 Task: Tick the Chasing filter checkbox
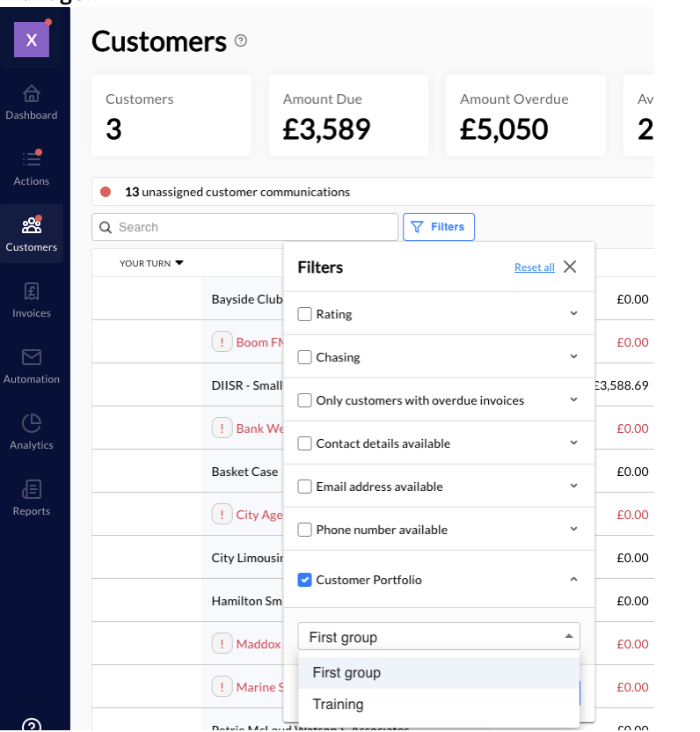(305, 357)
